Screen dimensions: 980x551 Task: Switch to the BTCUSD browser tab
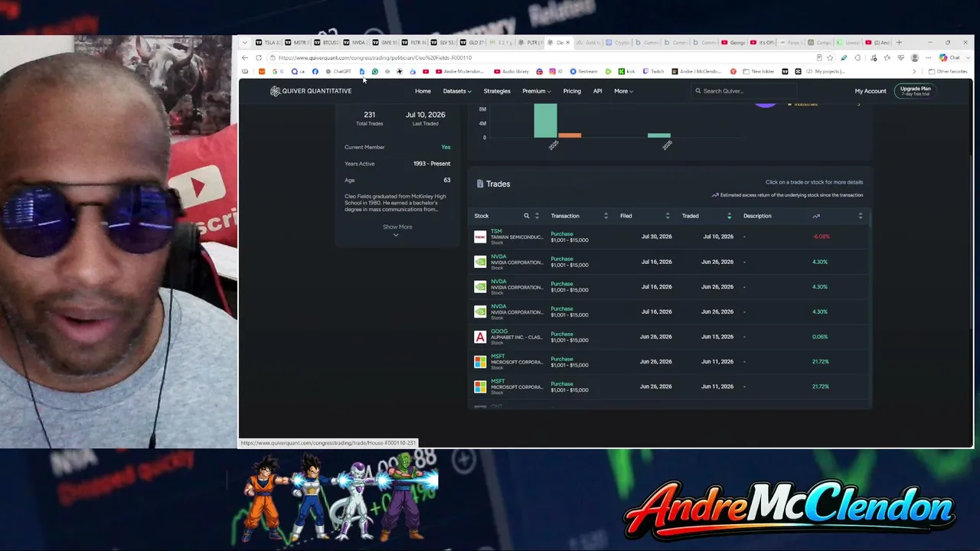326,43
